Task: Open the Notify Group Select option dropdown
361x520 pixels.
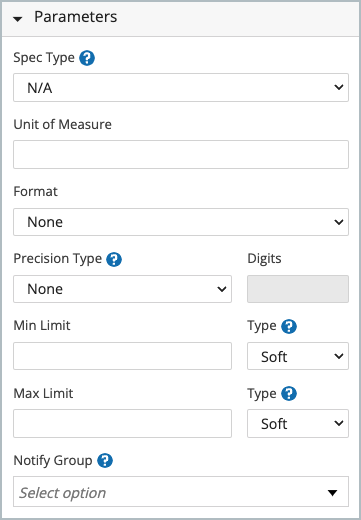Action: click(181, 492)
